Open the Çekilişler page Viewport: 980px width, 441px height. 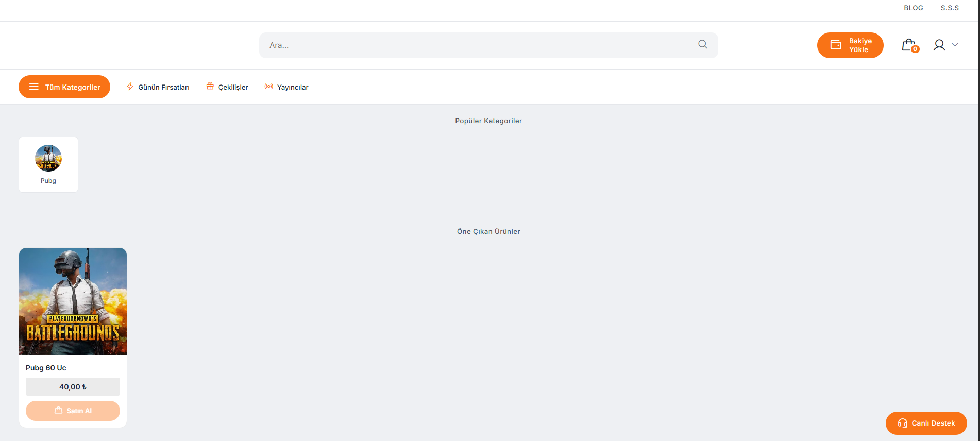[227, 87]
